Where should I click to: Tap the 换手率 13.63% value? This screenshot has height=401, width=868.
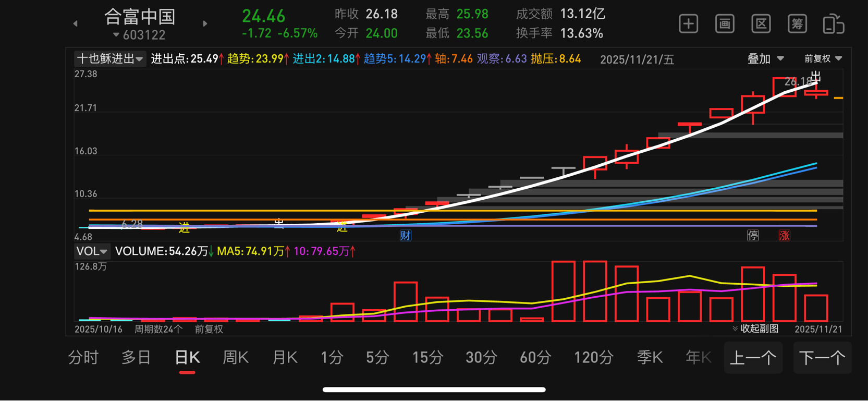tap(581, 33)
